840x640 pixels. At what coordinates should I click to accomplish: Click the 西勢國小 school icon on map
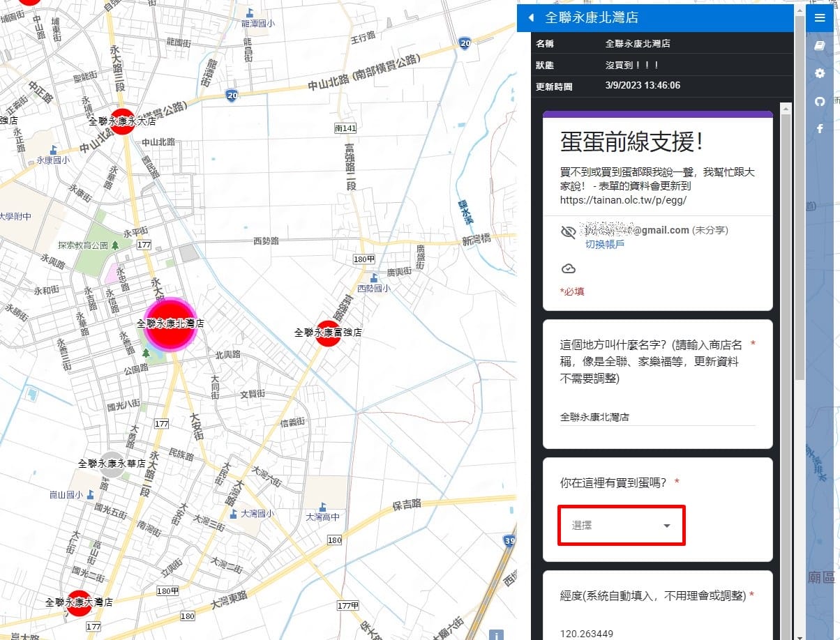click(374, 278)
